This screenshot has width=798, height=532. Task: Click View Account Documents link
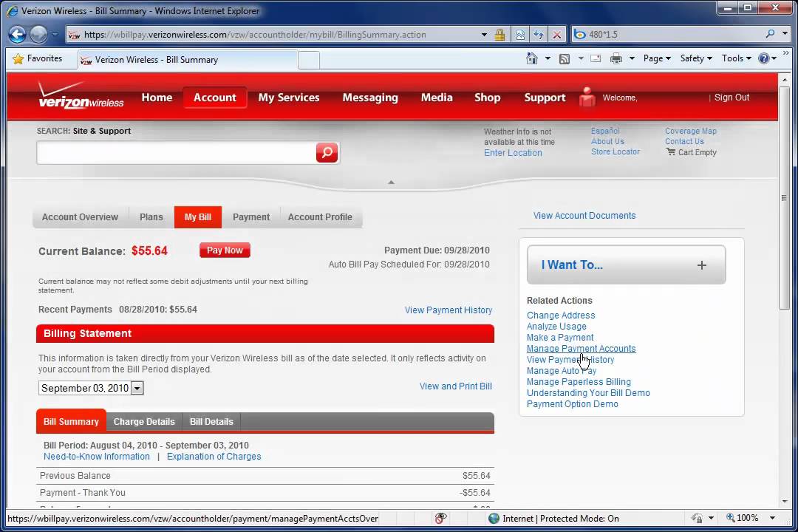pos(584,216)
